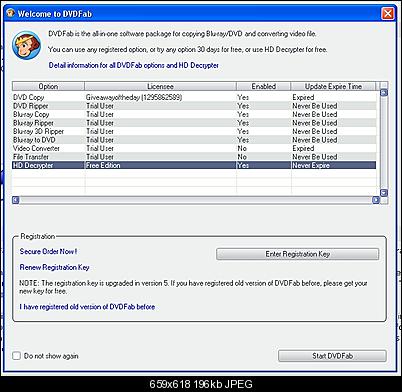Click the Enter Registration Key button
Viewport: 402px width, 392px height.
coord(297,254)
